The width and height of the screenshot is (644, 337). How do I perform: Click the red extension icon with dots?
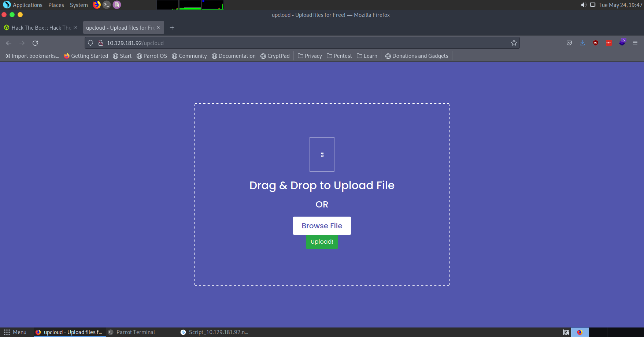click(x=609, y=43)
